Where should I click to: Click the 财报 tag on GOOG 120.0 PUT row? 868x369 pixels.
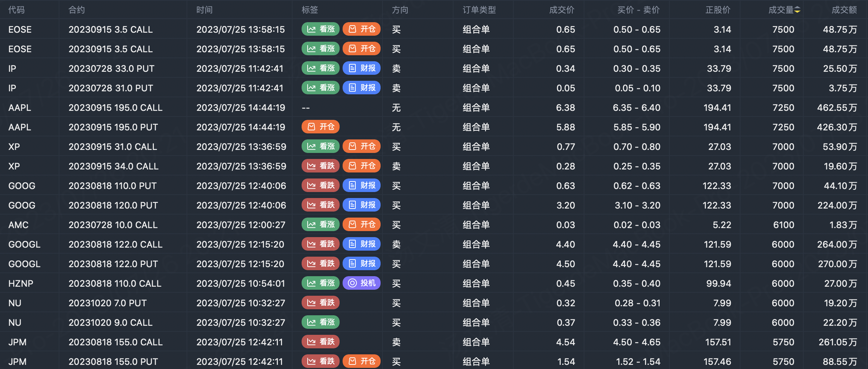361,205
